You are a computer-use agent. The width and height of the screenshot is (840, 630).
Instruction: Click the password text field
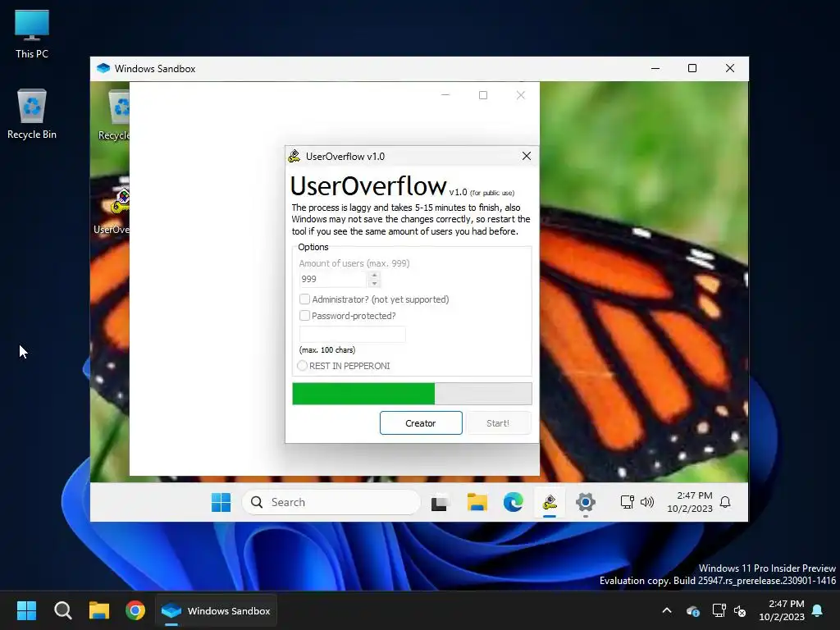[x=352, y=335]
